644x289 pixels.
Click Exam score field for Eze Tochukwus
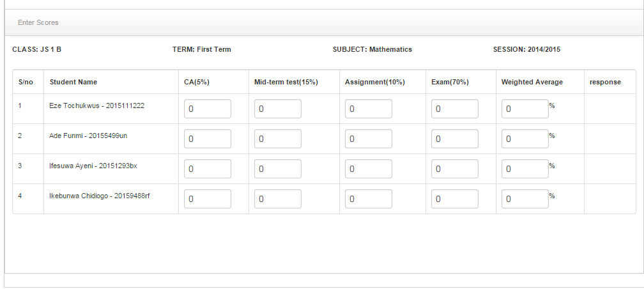coord(455,109)
